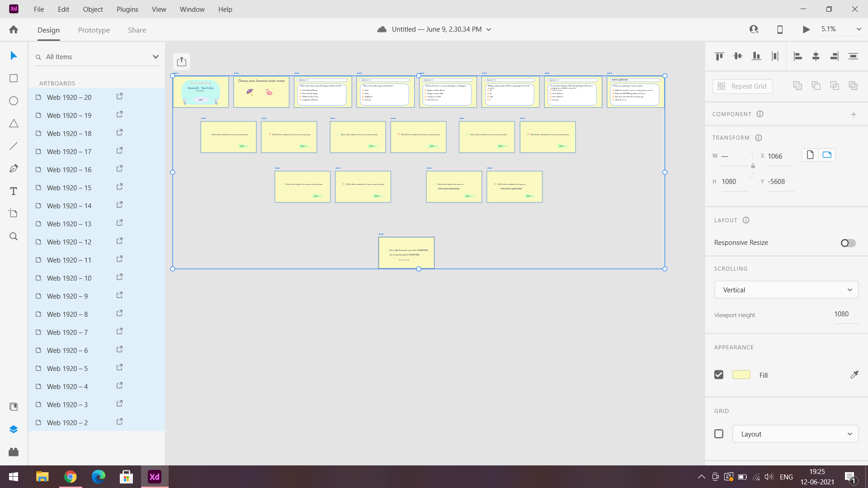Open the Plugins panel icon
Image resolution: width=868 pixels, height=488 pixels.
click(x=14, y=452)
